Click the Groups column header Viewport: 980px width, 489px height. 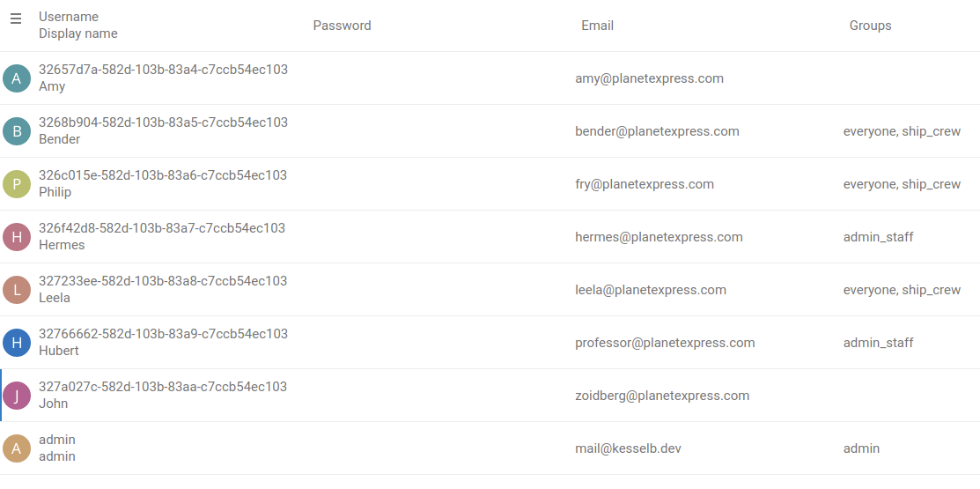(870, 26)
